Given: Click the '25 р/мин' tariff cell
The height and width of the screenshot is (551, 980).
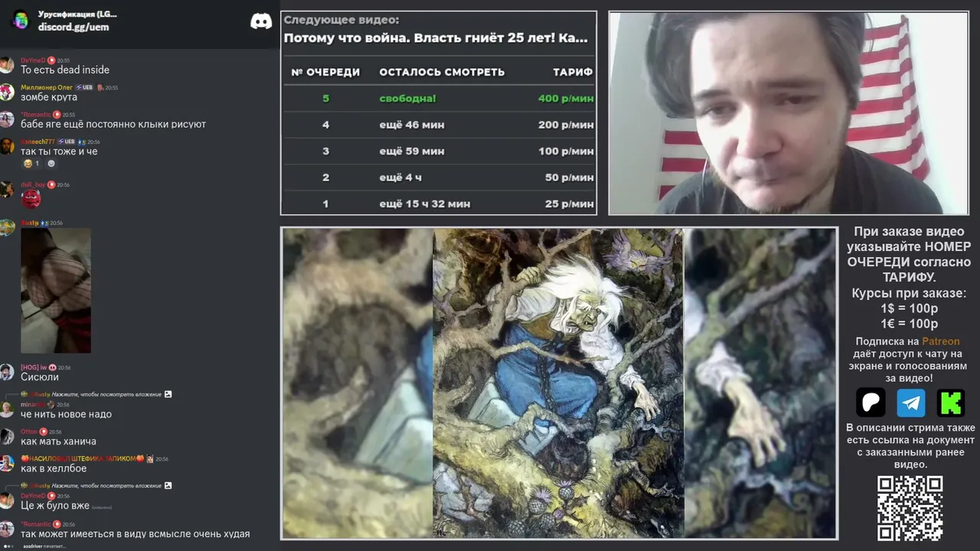Looking at the screenshot, I should (x=569, y=204).
